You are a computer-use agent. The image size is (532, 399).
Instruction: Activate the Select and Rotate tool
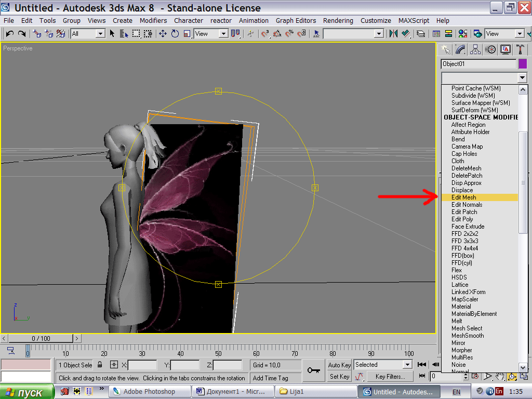[175, 34]
